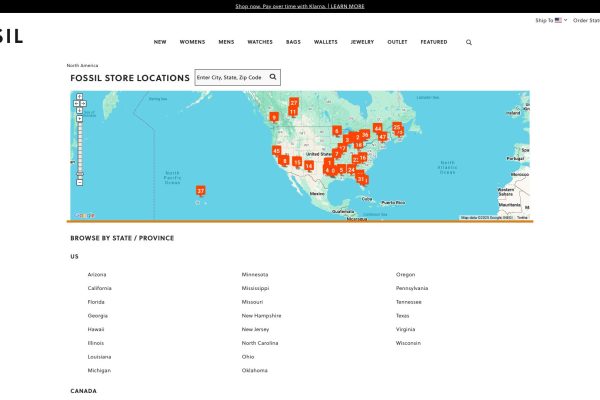Browse stores in Minnesota

coord(255,274)
